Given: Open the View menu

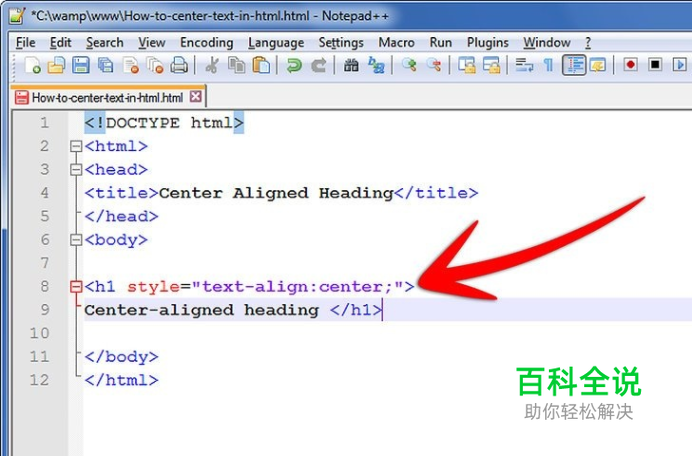Looking at the screenshot, I should tap(152, 42).
